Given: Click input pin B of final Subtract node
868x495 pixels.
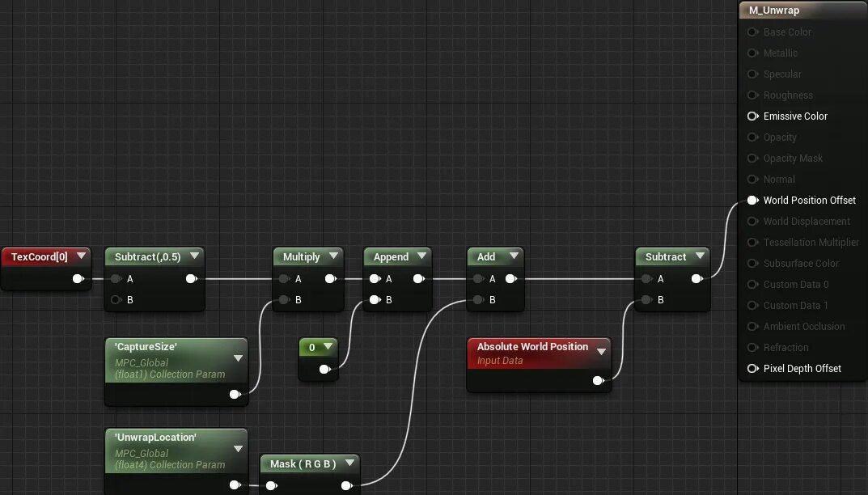Looking at the screenshot, I should point(647,299).
